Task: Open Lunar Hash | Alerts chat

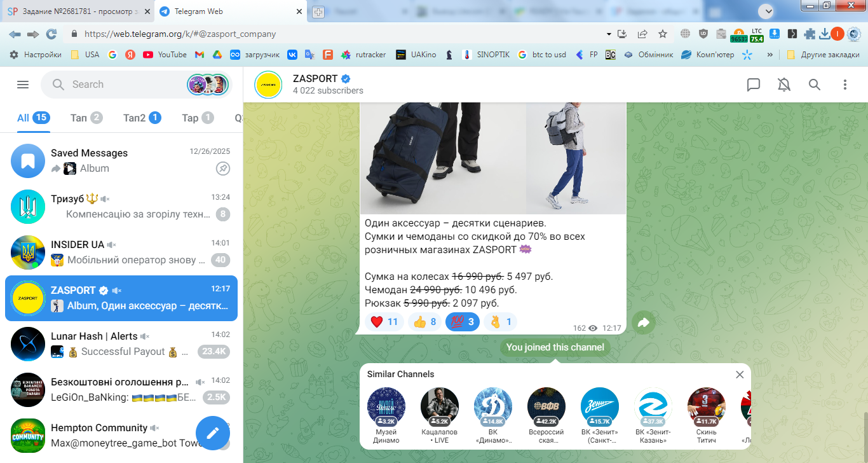Action: [x=121, y=344]
